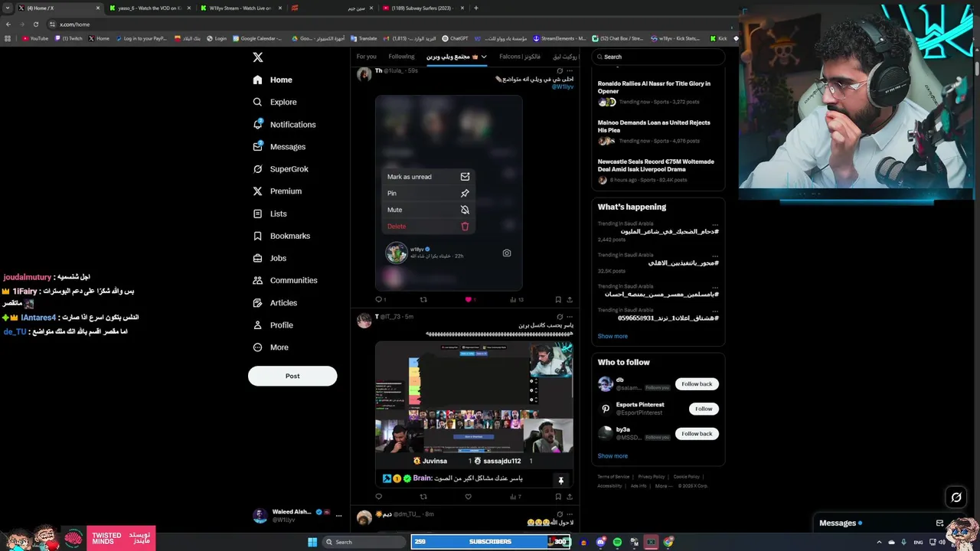Share the @IT_73 post
Viewport: 980px width, 551px height.
tap(569, 497)
